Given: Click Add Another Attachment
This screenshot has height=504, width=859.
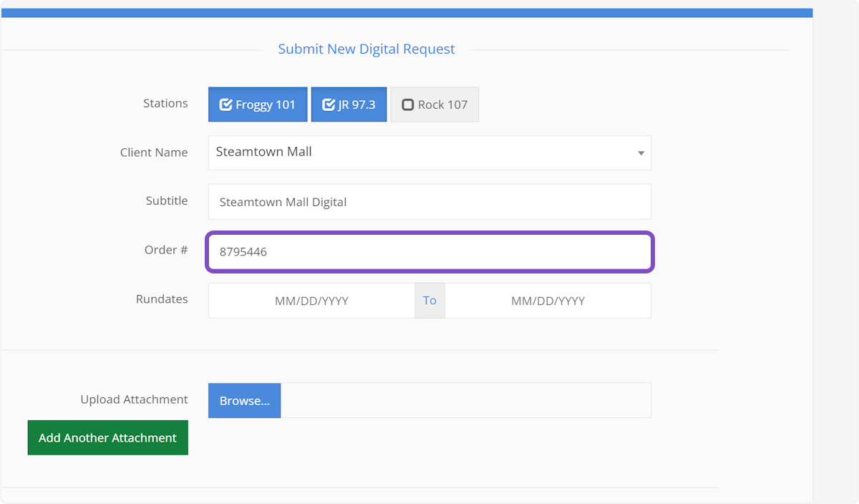Looking at the screenshot, I should click(x=108, y=437).
